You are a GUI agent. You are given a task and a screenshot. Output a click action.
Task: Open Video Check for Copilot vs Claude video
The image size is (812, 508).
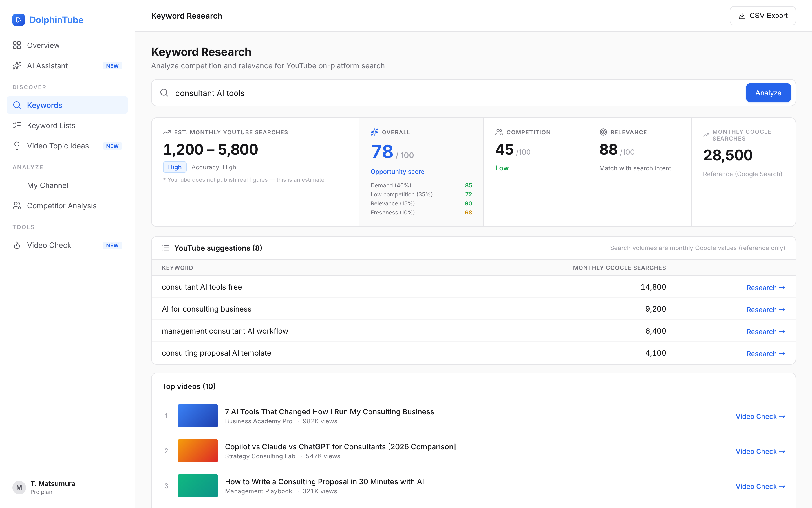click(760, 451)
